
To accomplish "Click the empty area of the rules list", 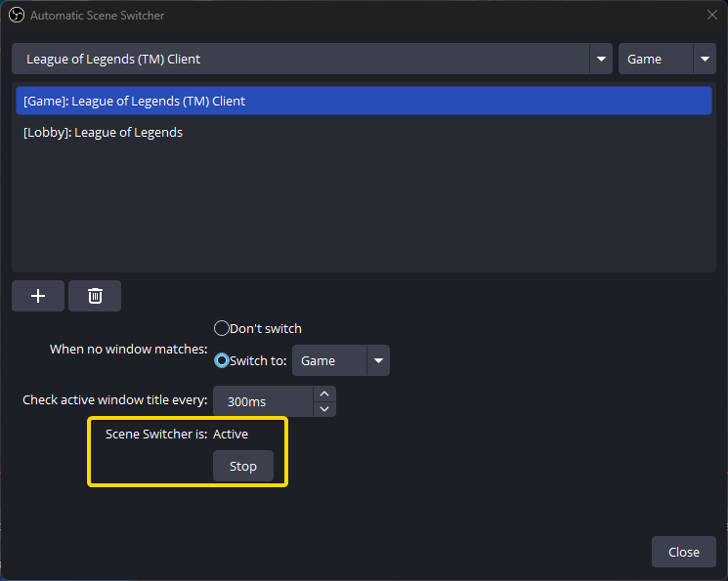I will [363, 210].
